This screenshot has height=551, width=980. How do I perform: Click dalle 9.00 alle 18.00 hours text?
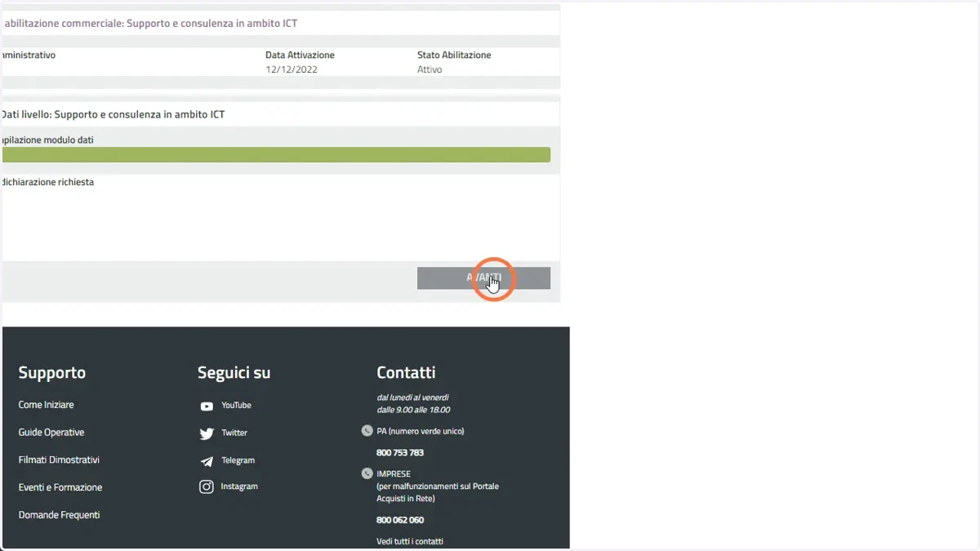[413, 410]
